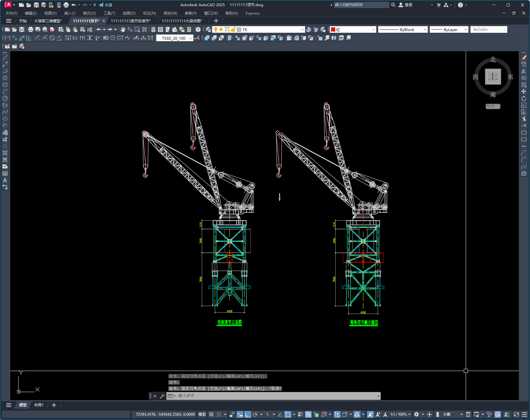This screenshot has height=420, width=530.
Task: Select the Polygon draw tool
Action: coord(5,78)
